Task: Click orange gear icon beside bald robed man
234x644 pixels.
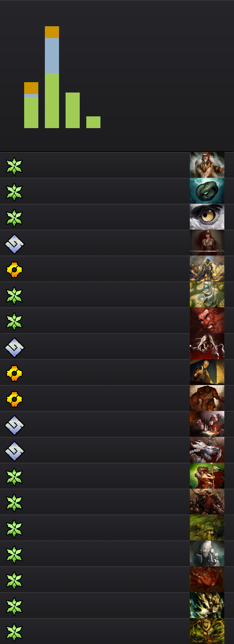Action: pyautogui.click(x=14, y=373)
